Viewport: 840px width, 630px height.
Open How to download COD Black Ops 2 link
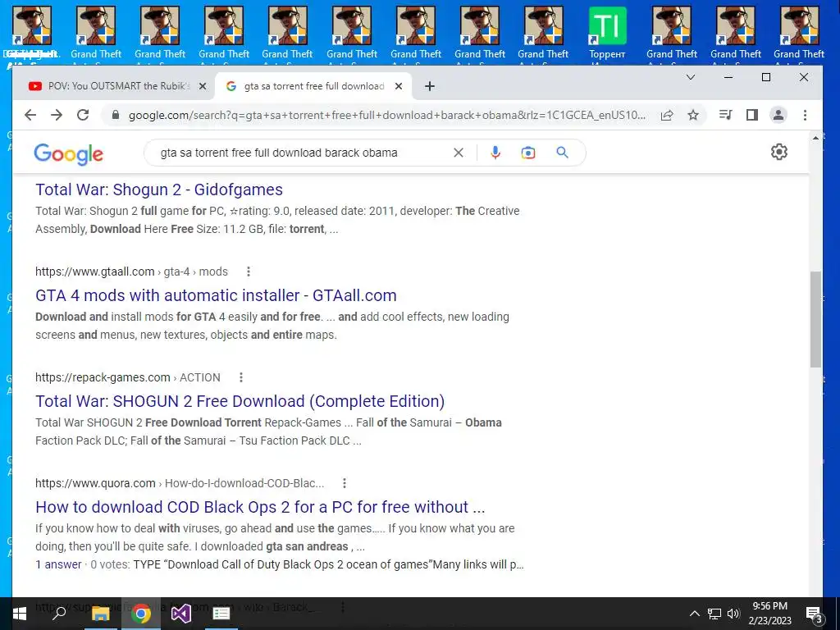tap(260, 507)
